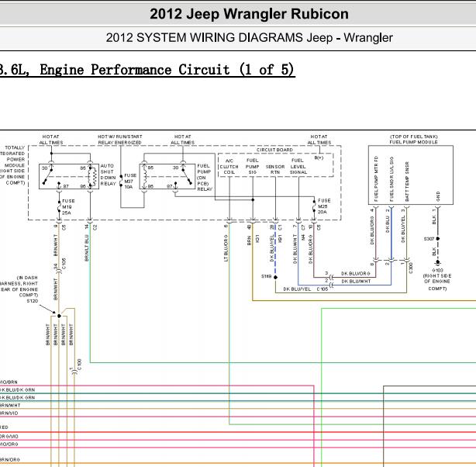Click the "2012 Jeep Wrangler Rubicon" title
Viewport: 476px width, 467px height.
coord(249,14)
